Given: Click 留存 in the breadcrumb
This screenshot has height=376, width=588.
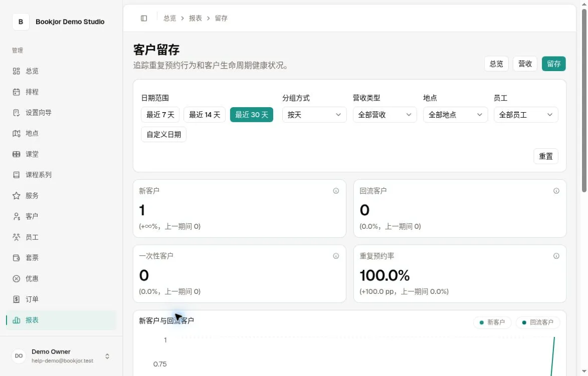Looking at the screenshot, I should click(221, 19).
